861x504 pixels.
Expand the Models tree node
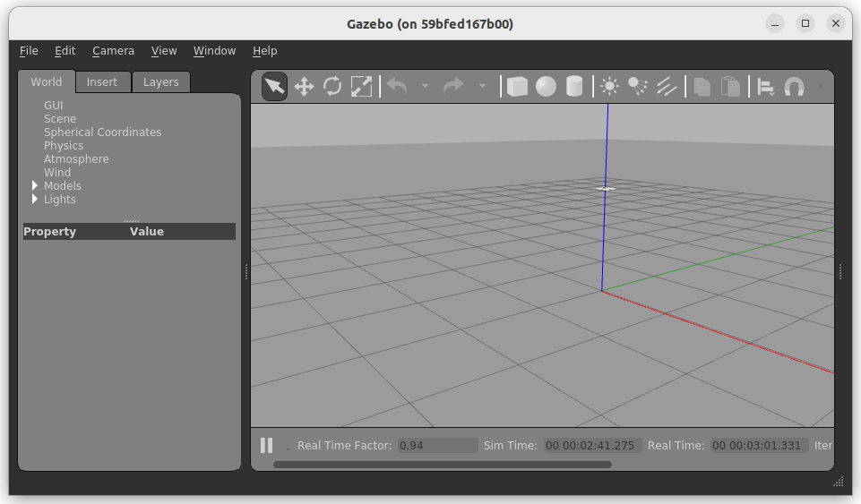(35, 185)
